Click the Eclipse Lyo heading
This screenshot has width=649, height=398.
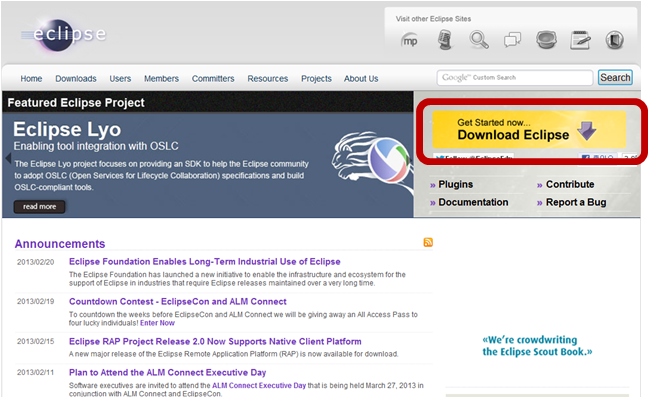67,129
